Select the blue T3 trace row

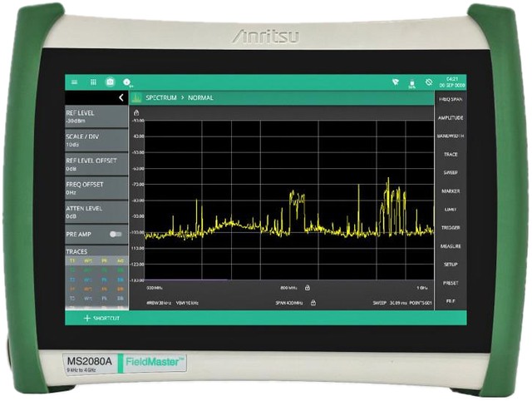point(96,280)
